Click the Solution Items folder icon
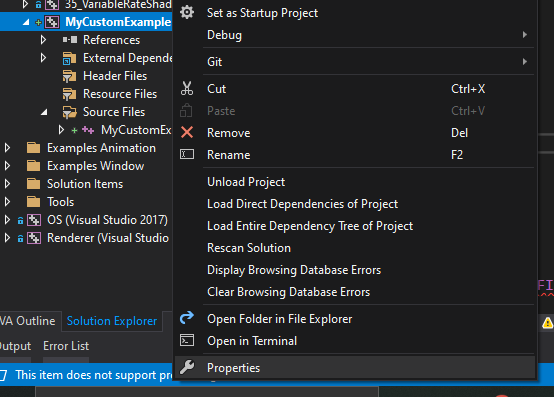Viewport: 554px width, 397px height. click(x=33, y=184)
